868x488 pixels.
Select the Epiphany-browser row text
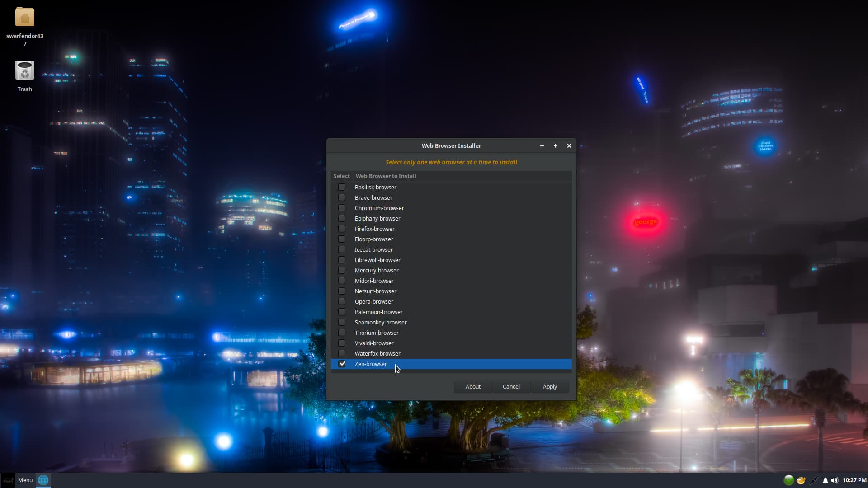coord(377,218)
